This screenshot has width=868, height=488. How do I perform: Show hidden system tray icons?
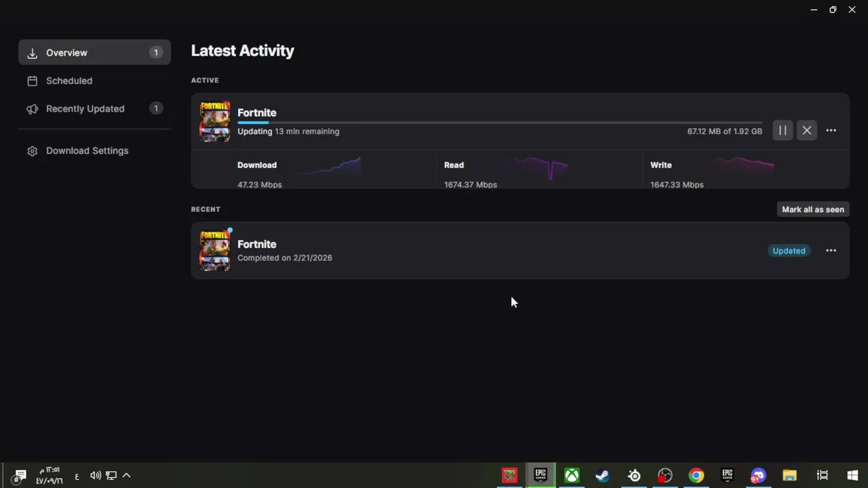126,476
